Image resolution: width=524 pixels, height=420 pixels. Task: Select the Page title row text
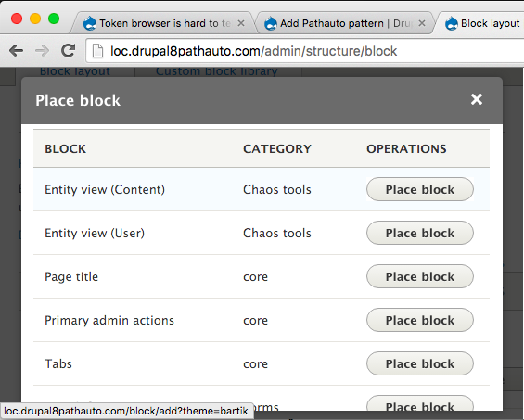coord(71,276)
